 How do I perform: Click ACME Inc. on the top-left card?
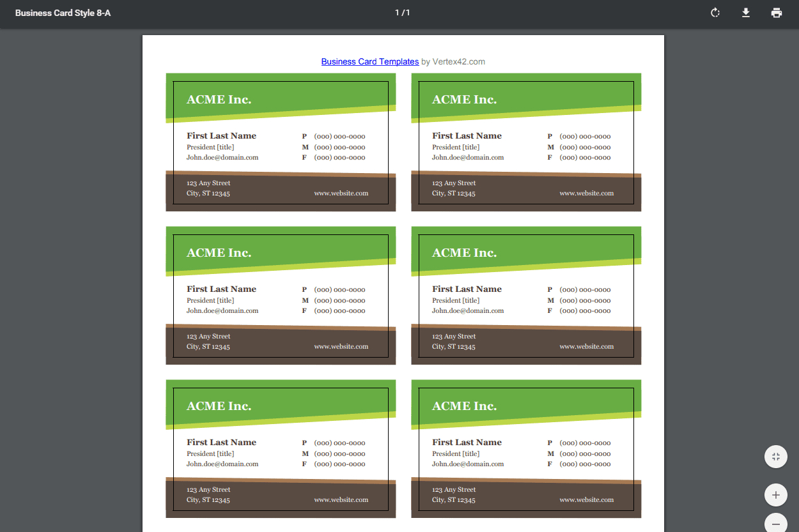point(219,100)
